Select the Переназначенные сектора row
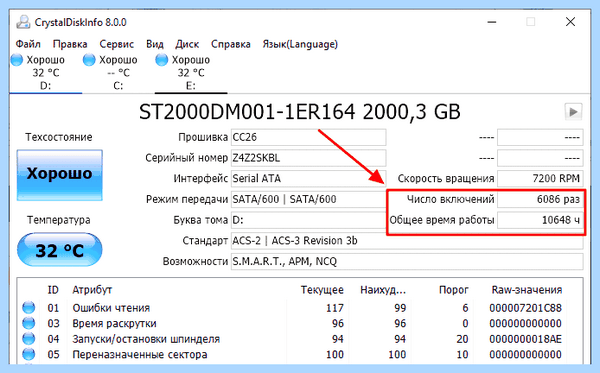Viewport: 600px width, 373px height. (300, 355)
